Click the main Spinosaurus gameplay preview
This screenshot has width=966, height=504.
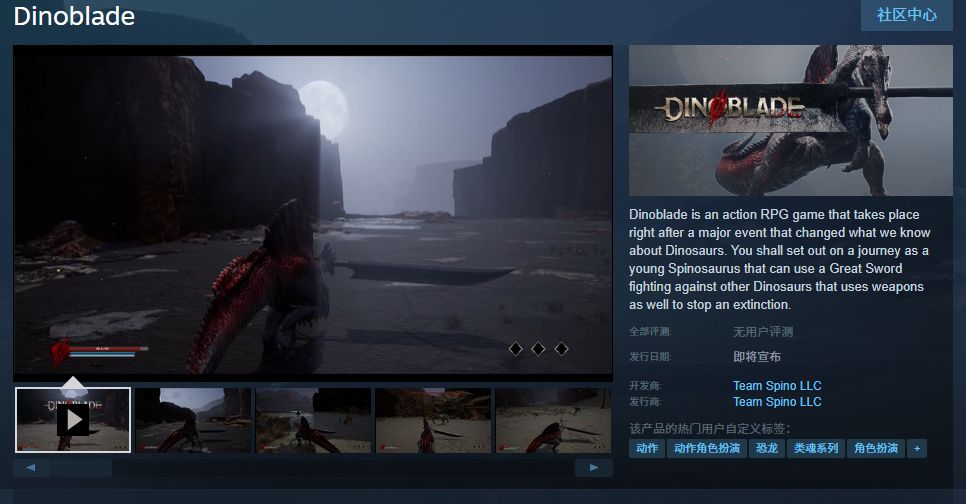pyautogui.click(x=312, y=210)
